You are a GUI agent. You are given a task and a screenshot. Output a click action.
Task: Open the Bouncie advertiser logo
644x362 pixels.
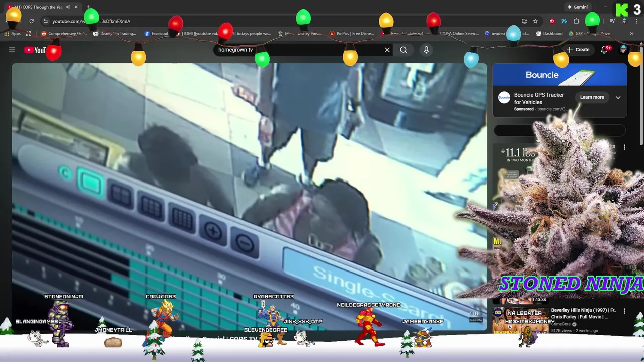pos(504,98)
